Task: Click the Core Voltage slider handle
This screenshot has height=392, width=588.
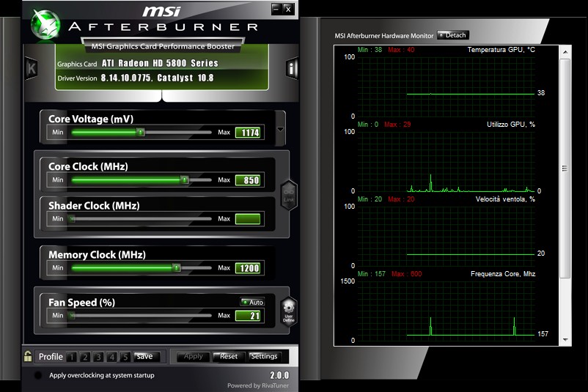Action: pyautogui.click(x=141, y=133)
